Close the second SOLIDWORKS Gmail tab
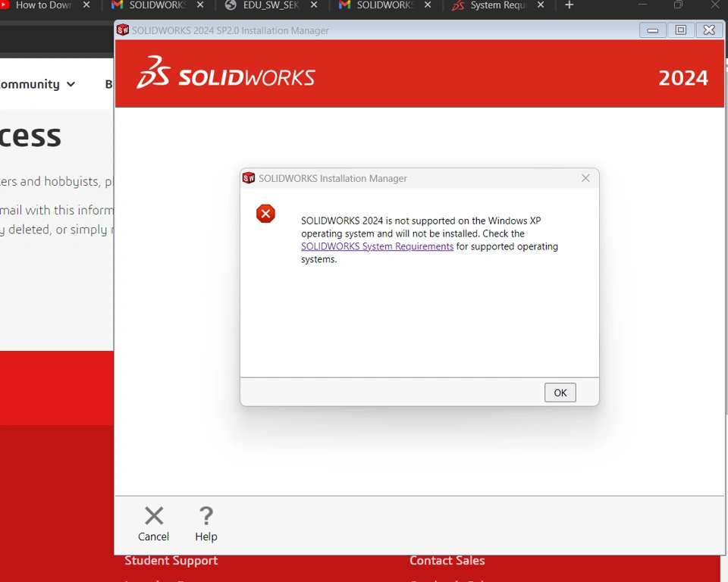Screen dimensions: 728x582 (428, 5)
